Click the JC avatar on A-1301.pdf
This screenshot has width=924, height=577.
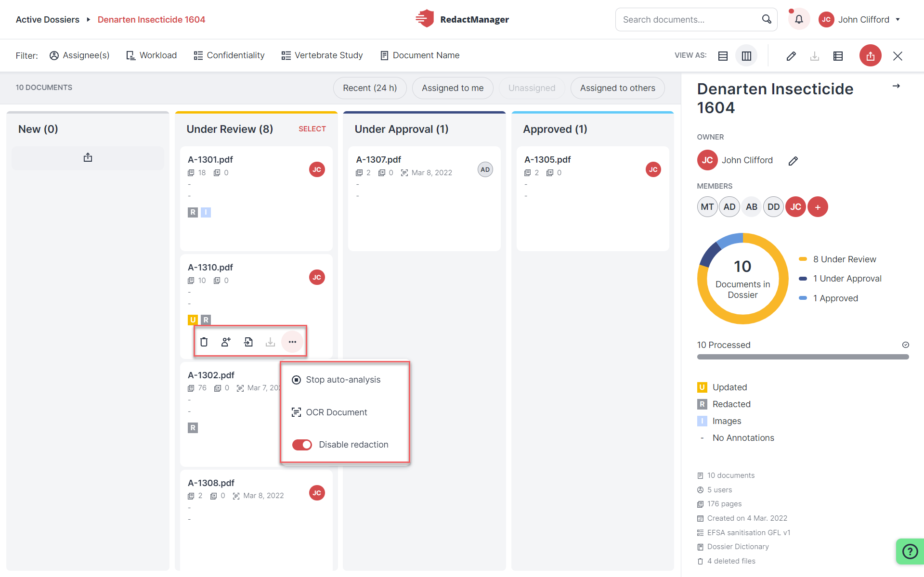[317, 169]
